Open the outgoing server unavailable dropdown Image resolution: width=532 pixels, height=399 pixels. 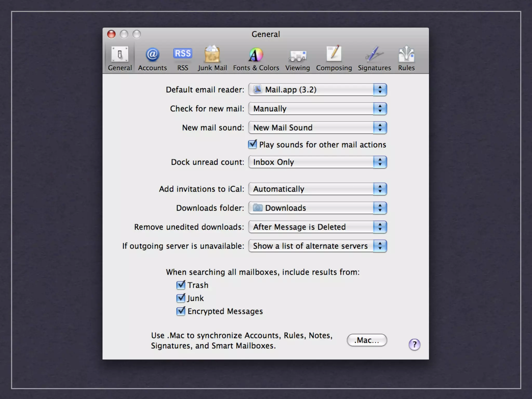tap(317, 246)
